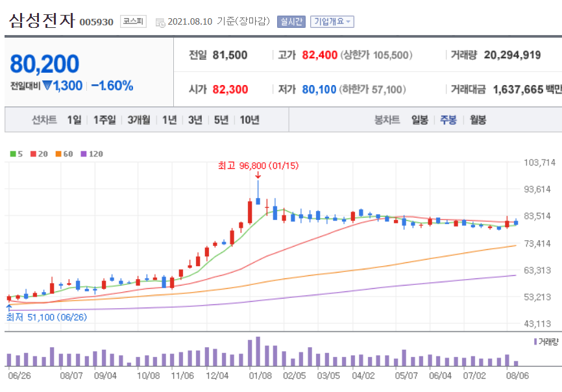Switch to the 일봉 daily candle chart
Viewport: 562px width, 392px height.
click(x=420, y=119)
